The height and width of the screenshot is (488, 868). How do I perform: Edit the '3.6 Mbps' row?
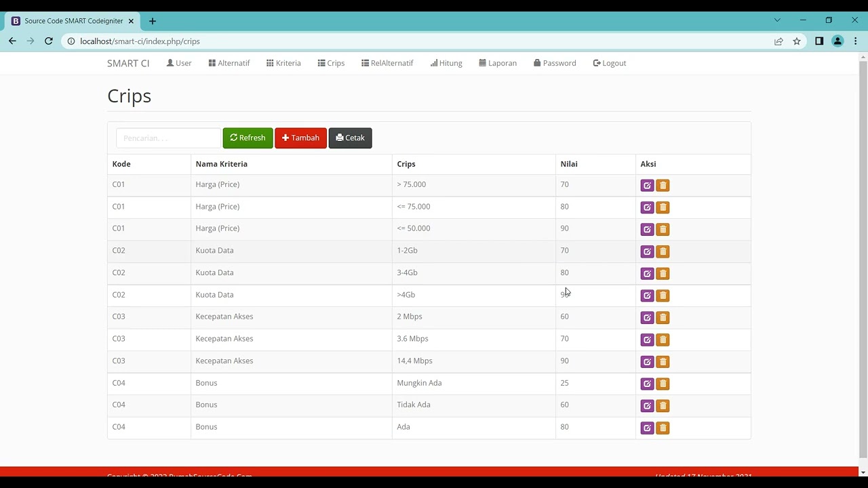coord(647,340)
